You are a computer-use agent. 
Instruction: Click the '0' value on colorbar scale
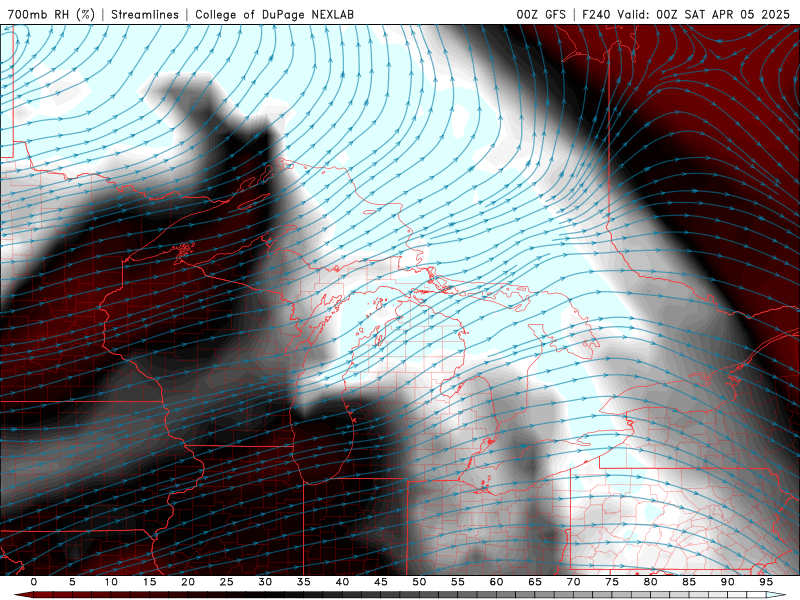point(34,582)
